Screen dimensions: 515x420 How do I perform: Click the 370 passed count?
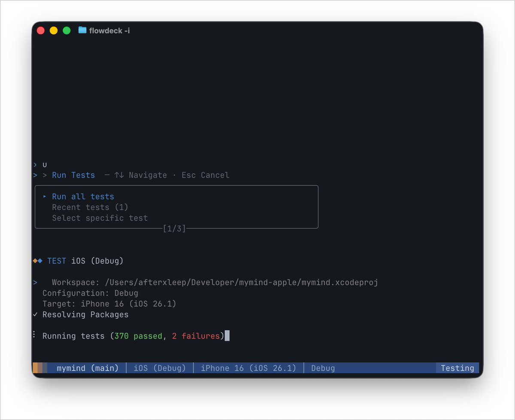[x=138, y=336]
